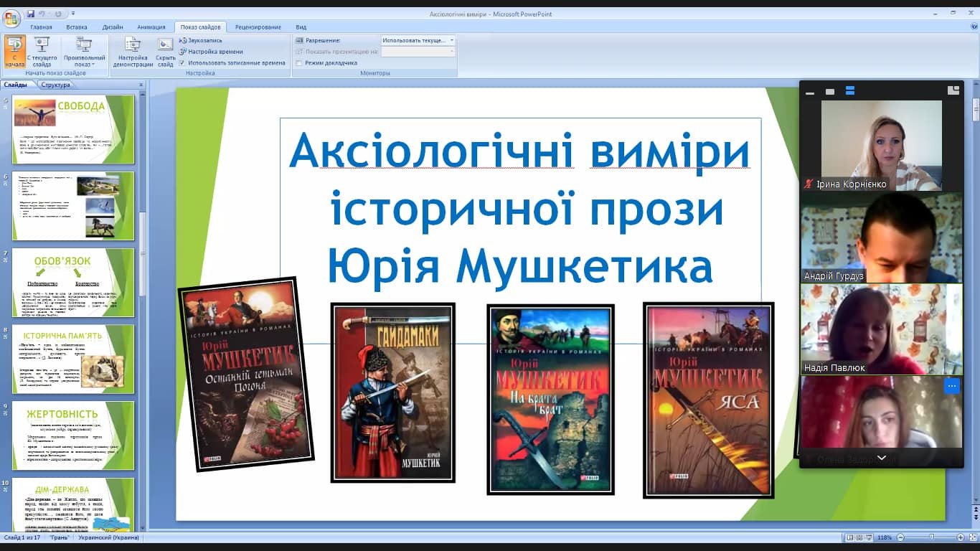This screenshot has height=551, width=980.
Task: Click the "Грань" theme name in status bar
Action: (58, 537)
